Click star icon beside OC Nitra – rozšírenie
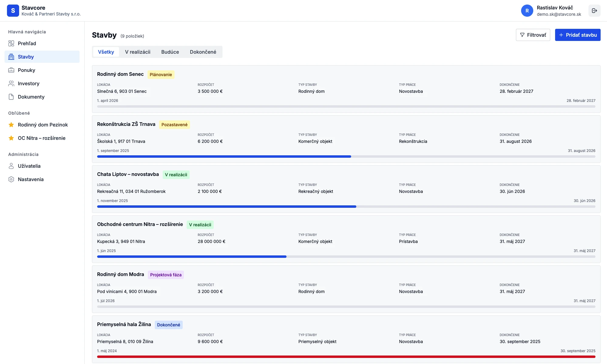607x364 pixels. pos(11,138)
